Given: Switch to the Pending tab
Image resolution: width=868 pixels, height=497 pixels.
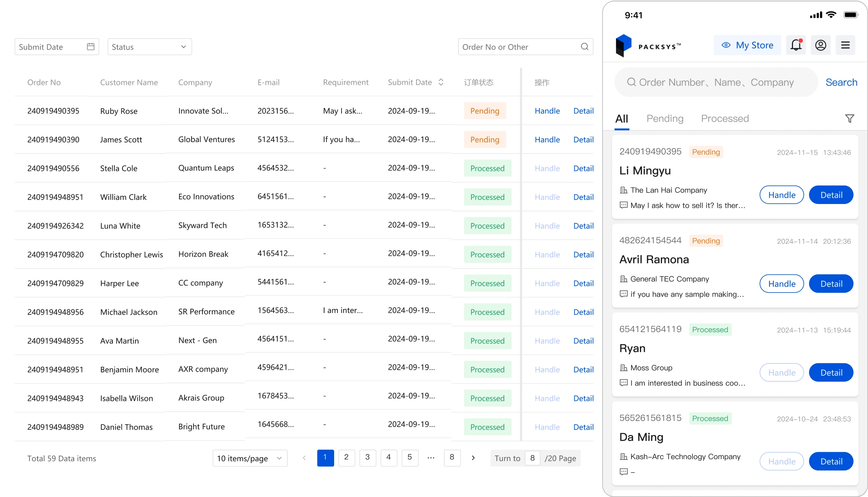Looking at the screenshot, I should pos(665,119).
